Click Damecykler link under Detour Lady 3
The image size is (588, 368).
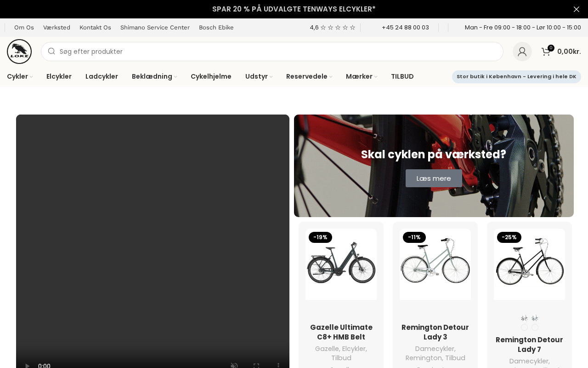(435, 349)
